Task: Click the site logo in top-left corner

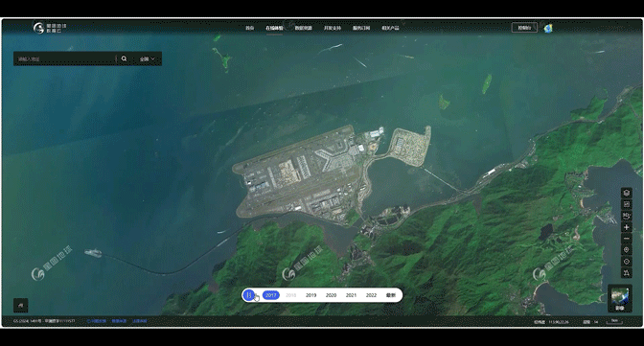Action: [x=50, y=28]
